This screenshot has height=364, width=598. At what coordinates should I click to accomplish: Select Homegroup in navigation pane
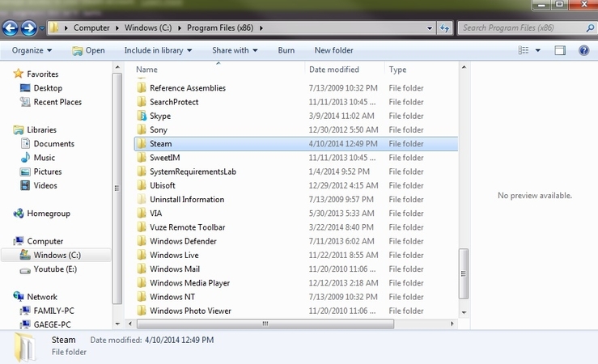(x=48, y=214)
